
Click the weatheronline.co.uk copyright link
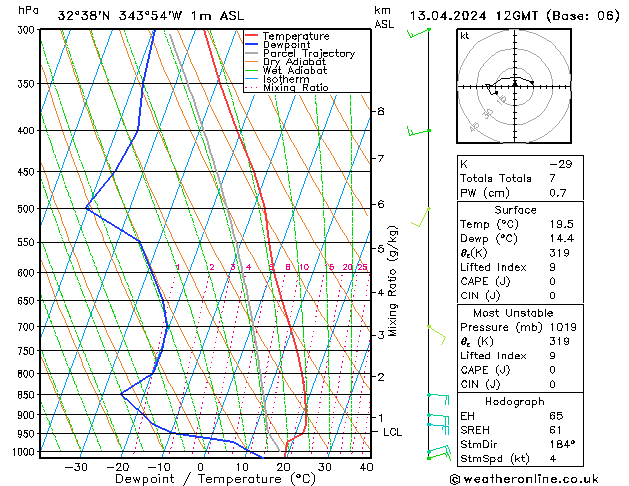tap(524, 479)
